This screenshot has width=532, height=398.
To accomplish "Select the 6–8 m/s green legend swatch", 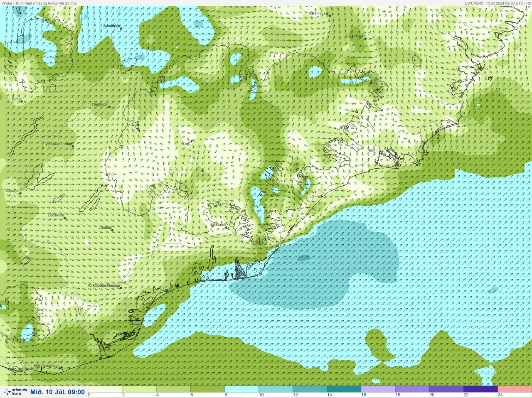I will [x=207, y=389].
